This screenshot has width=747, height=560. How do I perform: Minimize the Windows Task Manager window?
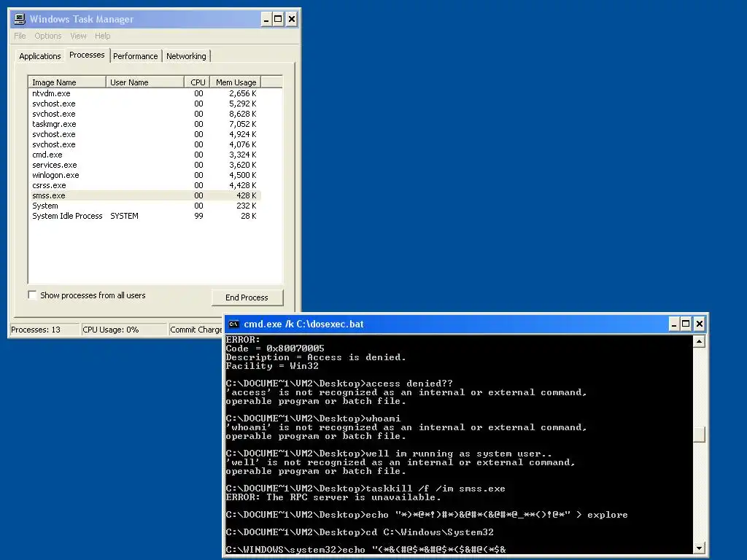pos(266,20)
